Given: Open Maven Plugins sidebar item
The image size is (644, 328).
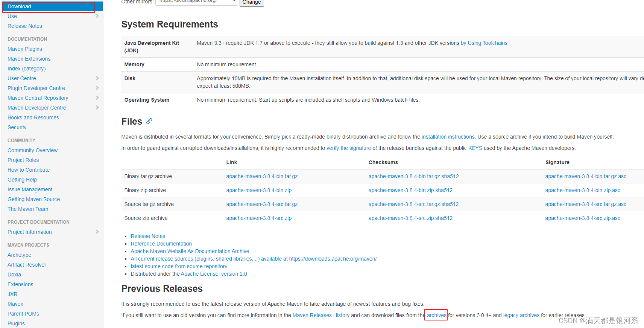Looking at the screenshot, I should [25, 49].
